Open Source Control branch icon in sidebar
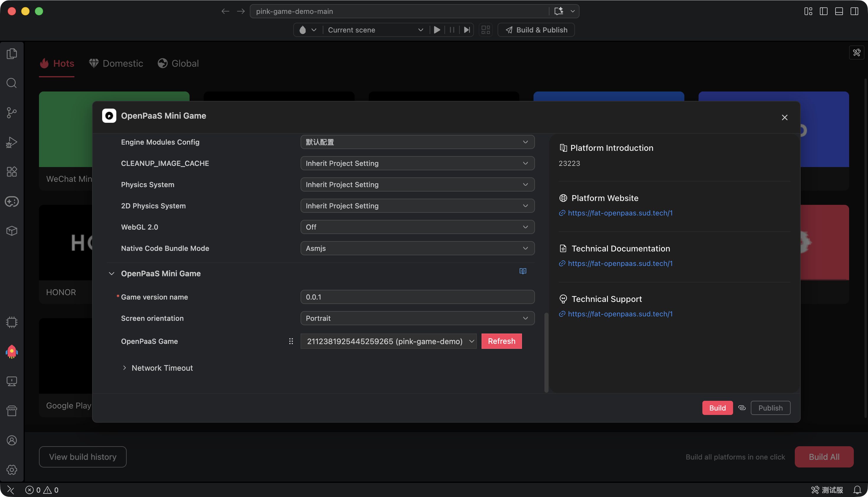This screenshot has height=497, width=868. (x=12, y=113)
